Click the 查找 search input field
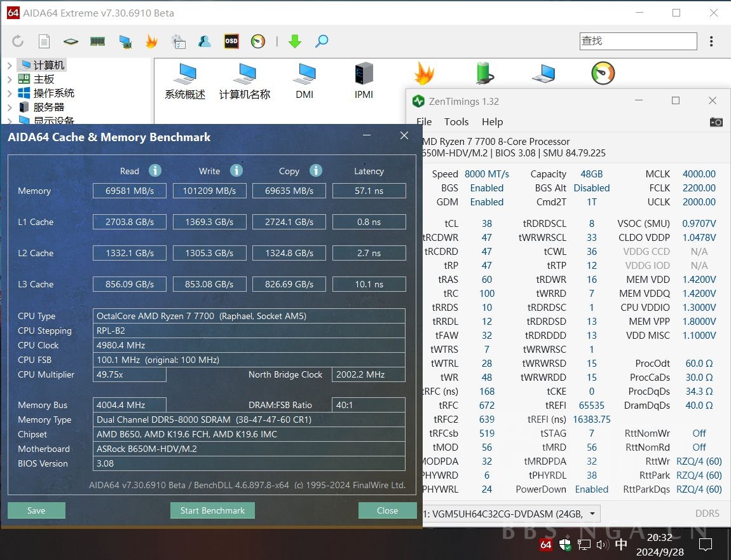This screenshot has width=731, height=560. click(x=638, y=41)
